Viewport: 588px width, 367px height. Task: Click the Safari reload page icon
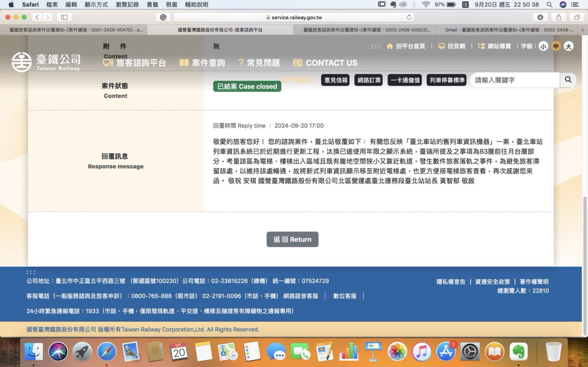pos(409,17)
